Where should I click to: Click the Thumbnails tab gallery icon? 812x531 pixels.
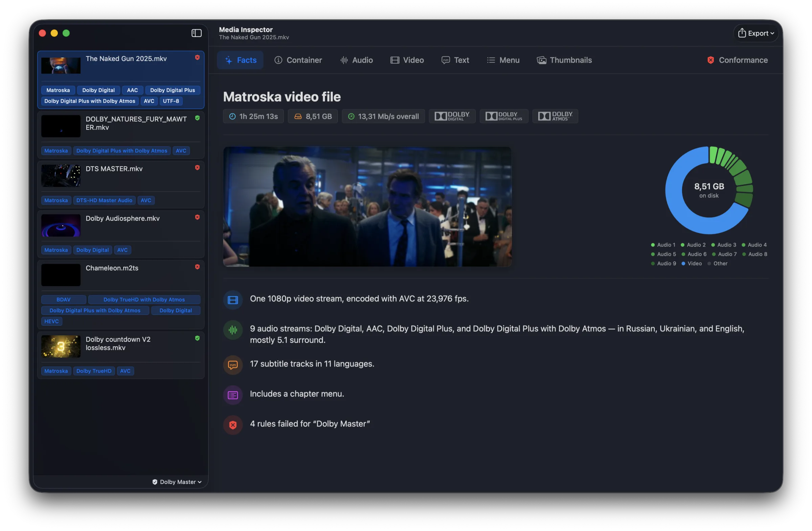point(541,60)
